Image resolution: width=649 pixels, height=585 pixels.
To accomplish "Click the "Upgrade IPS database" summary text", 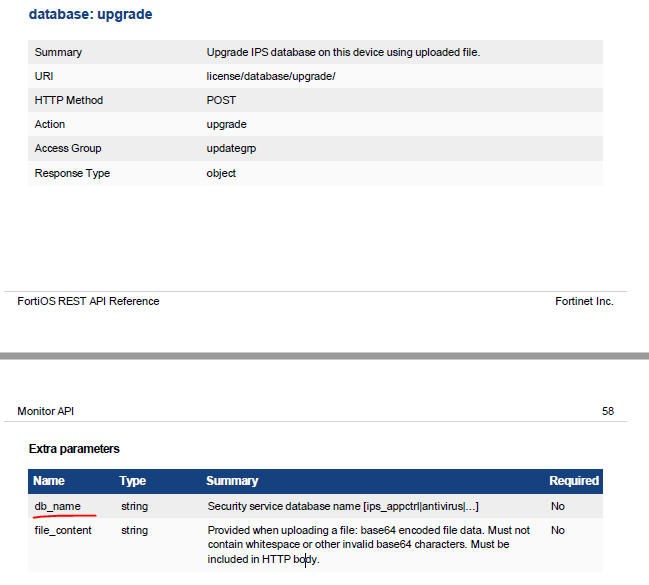I will [x=343, y=52].
